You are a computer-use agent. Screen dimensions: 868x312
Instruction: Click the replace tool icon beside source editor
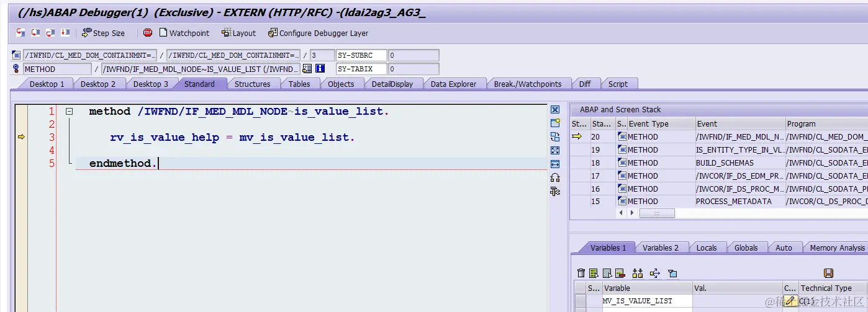coord(555,136)
